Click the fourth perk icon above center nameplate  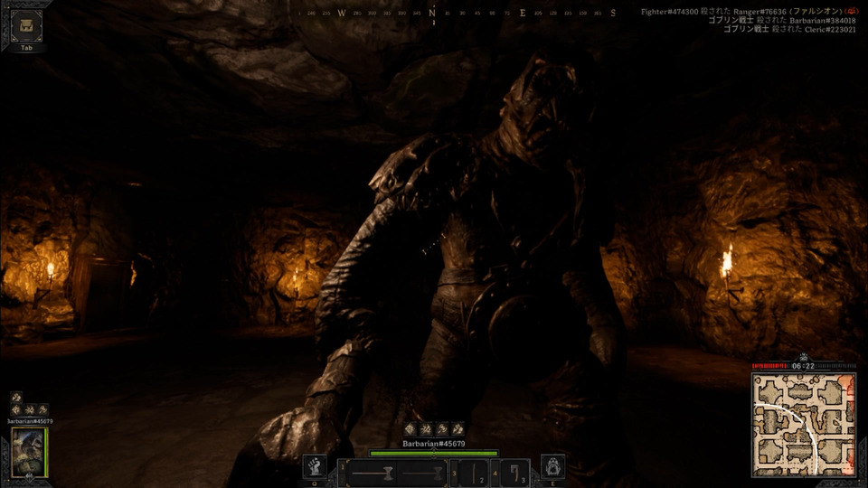(458, 428)
